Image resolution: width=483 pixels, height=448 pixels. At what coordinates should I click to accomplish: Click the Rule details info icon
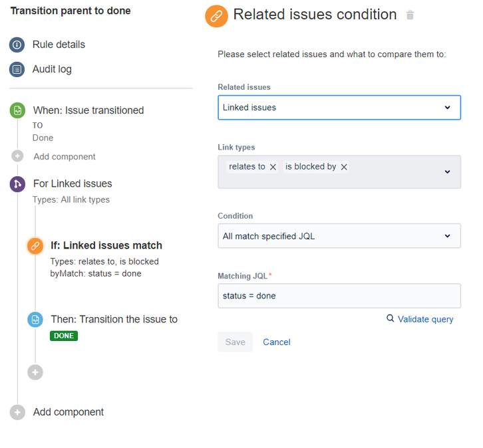click(17, 45)
